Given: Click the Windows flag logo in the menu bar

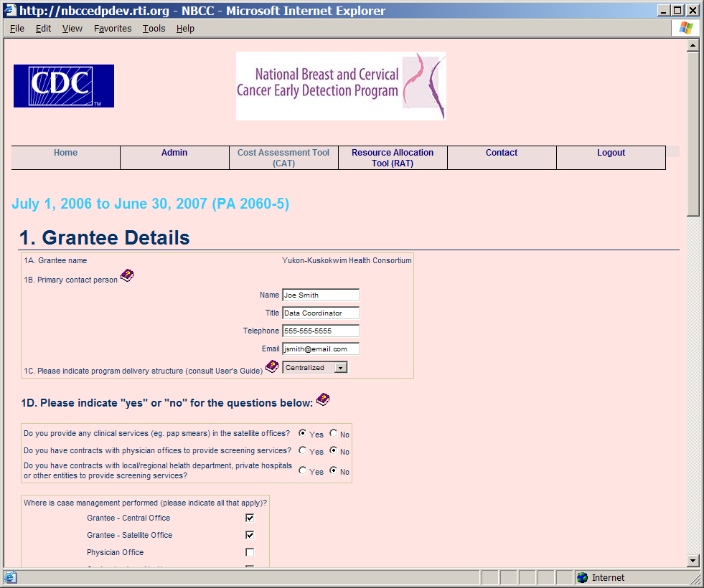Looking at the screenshot, I should click(686, 28).
